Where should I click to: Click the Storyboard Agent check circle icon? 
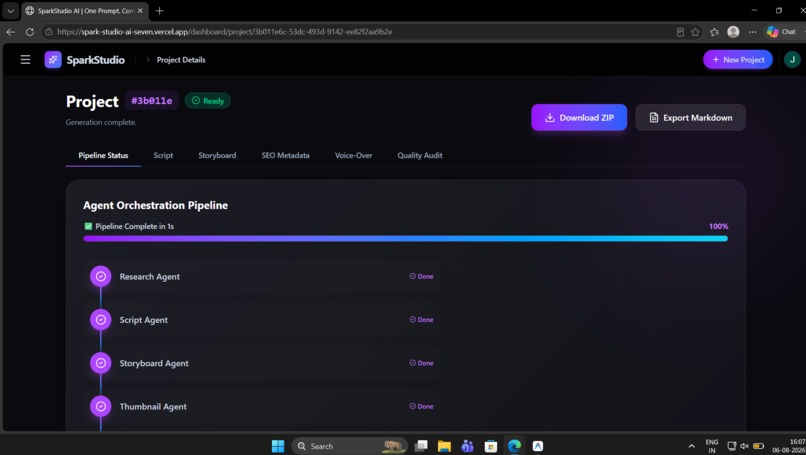coord(101,363)
